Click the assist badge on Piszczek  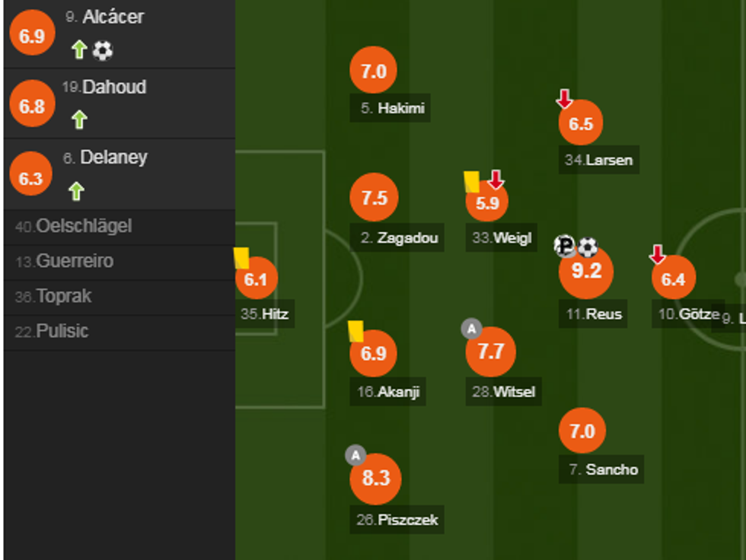pyautogui.click(x=355, y=455)
